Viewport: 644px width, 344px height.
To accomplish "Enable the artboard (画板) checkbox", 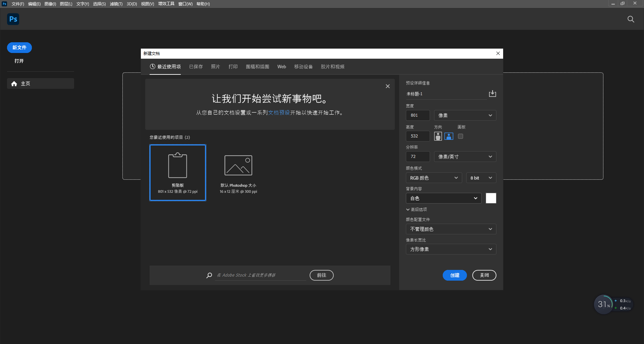I will point(461,136).
